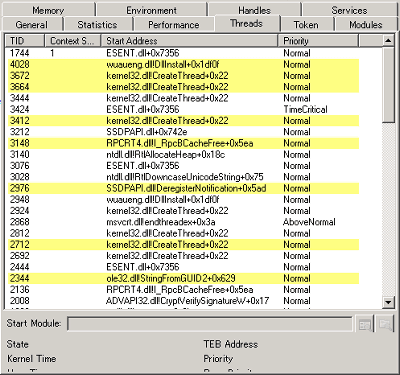400x375 pixels.
Task: Click the open folder icon beside Start Module
Action: [385, 324]
